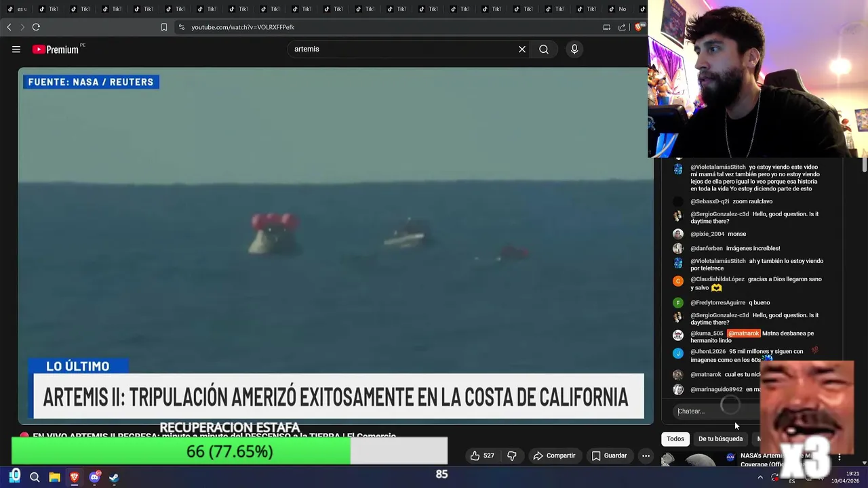Click the 'Compartir' share button
This screenshot has width=868, height=488.
554,455
